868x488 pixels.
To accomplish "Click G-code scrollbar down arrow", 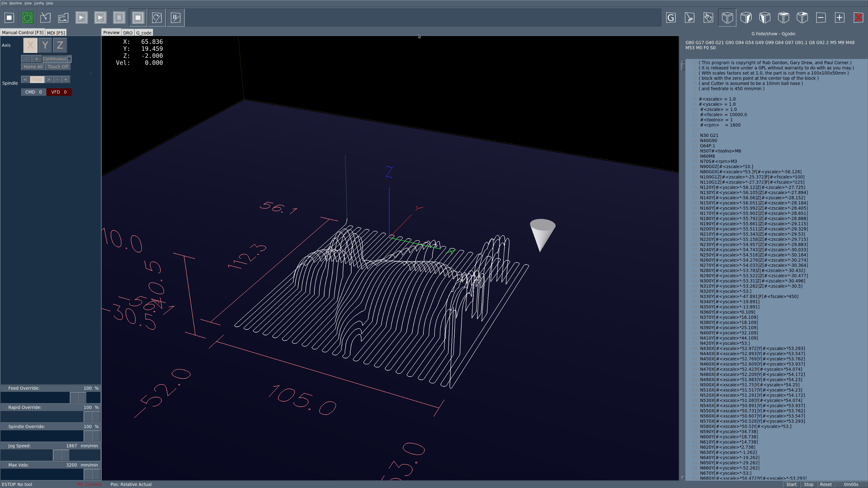I will (x=682, y=478).
